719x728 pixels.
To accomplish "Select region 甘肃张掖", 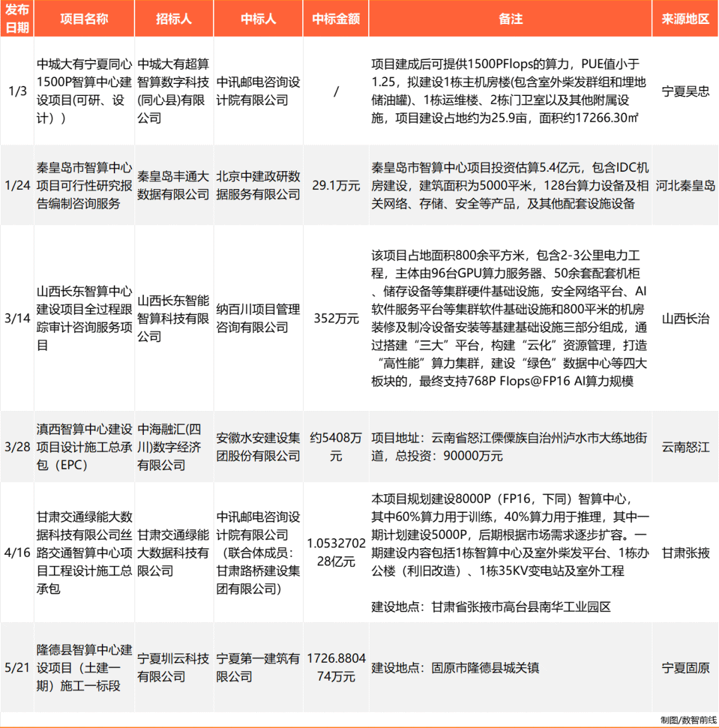I will (x=685, y=553).
